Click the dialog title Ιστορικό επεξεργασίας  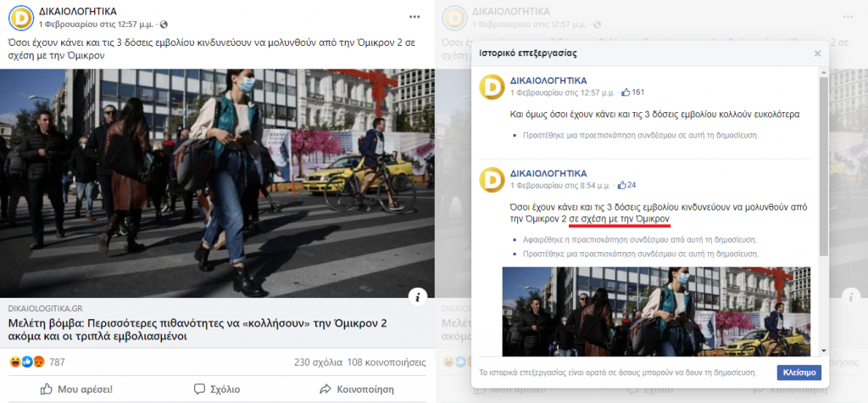(528, 53)
